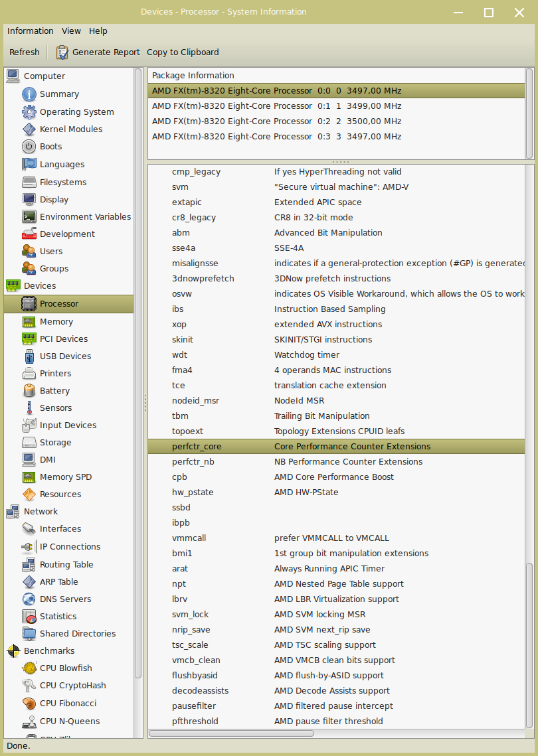Click the details pane horizontal scrollbar

tap(232, 733)
